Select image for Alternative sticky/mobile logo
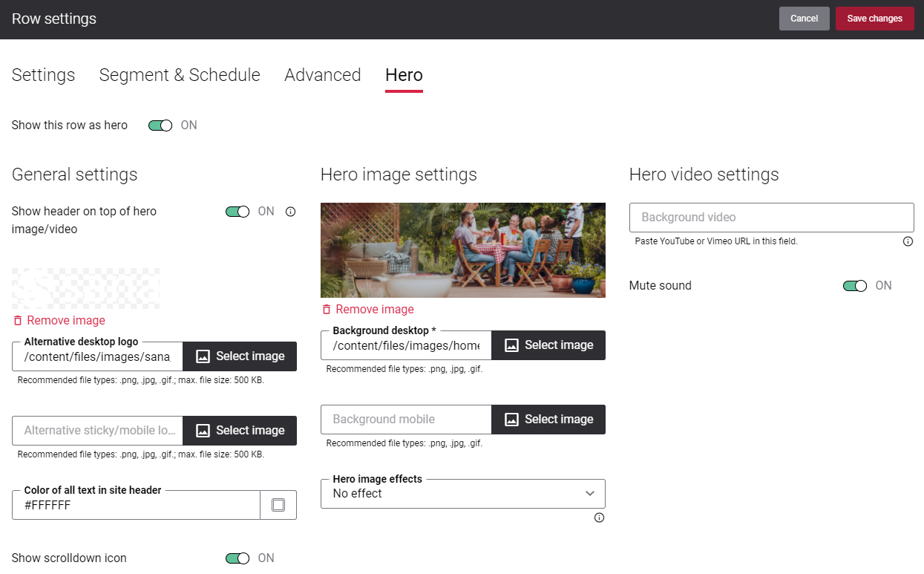Viewport: 924px width, 574px height. pyautogui.click(x=240, y=431)
